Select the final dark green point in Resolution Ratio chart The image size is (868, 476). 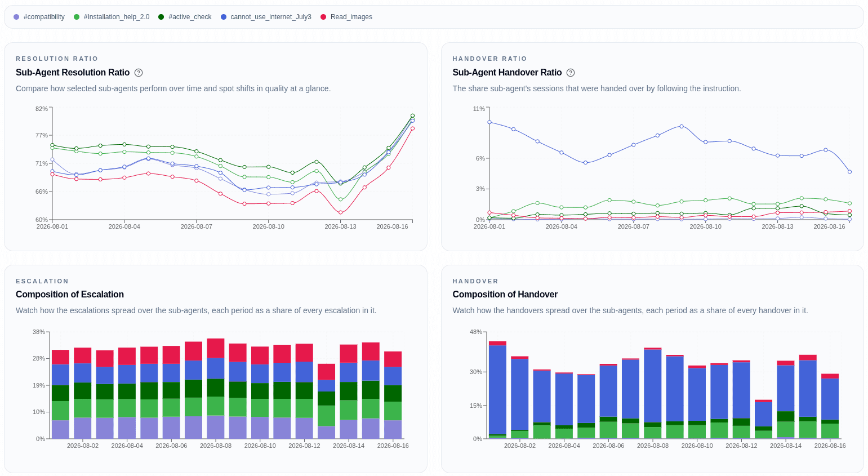click(412, 115)
